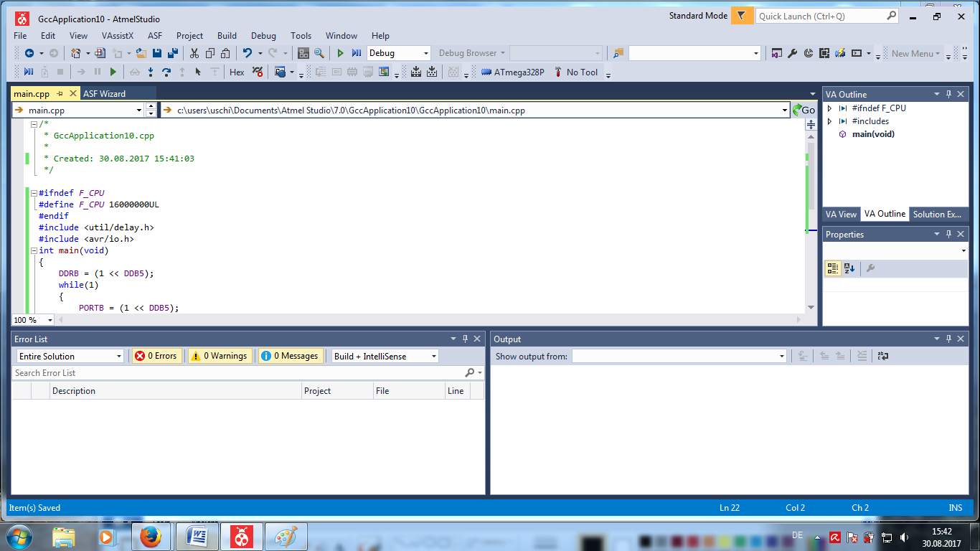
Task: Click the Categorized sort icon in Properties
Action: coord(833,268)
